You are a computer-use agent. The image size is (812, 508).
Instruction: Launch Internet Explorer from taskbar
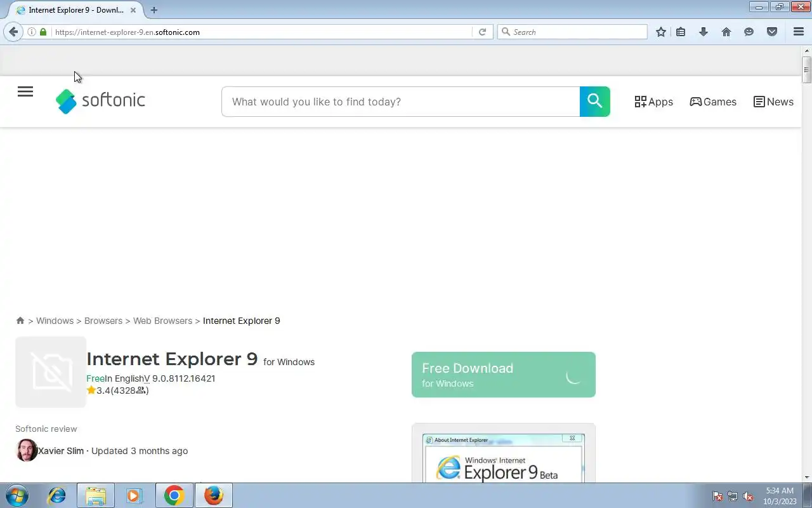pyautogui.click(x=57, y=495)
